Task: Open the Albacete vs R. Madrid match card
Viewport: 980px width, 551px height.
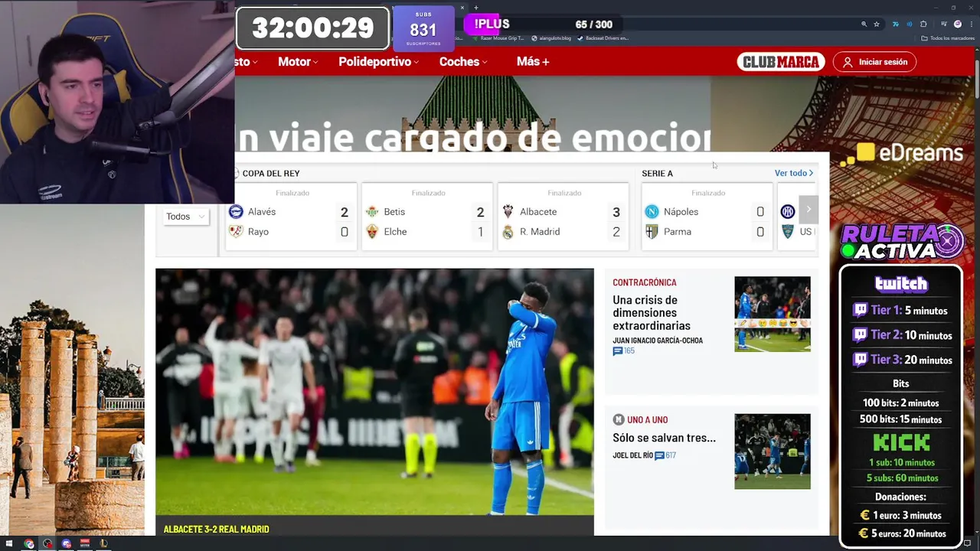Action: [563, 217]
